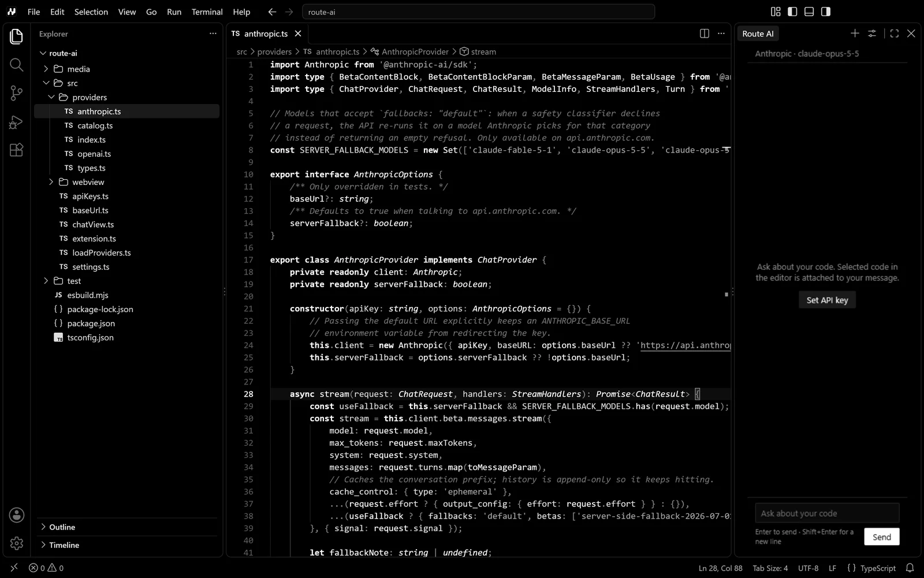Go back with the navigation arrow
This screenshot has width=924, height=578.
point(272,12)
